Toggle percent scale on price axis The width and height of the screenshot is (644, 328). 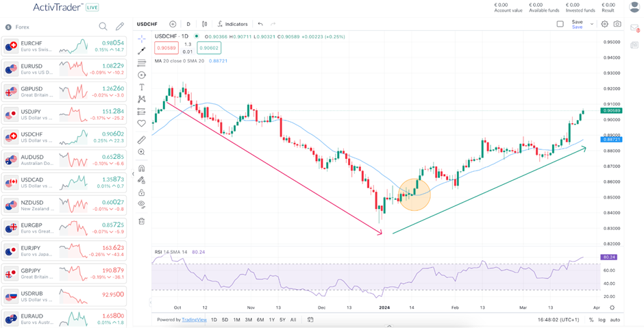pos(591,320)
